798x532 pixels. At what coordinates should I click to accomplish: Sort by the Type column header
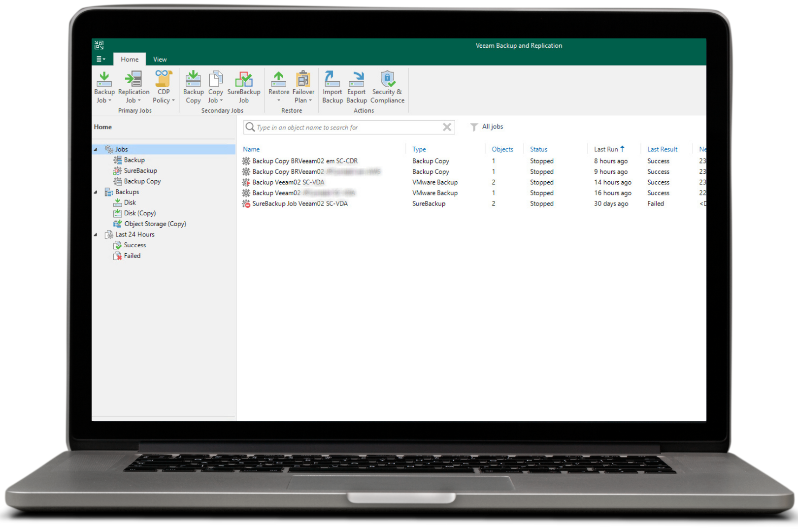tap(419, 149)
